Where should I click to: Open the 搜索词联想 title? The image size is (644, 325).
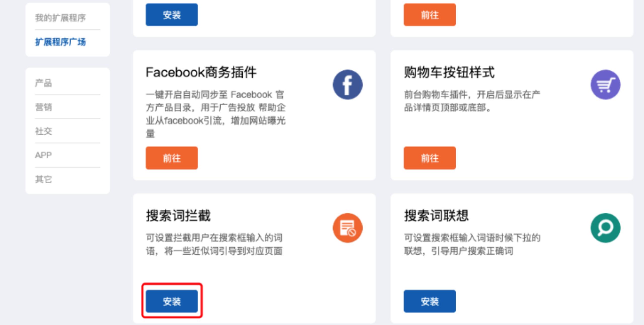coord(436,216)
